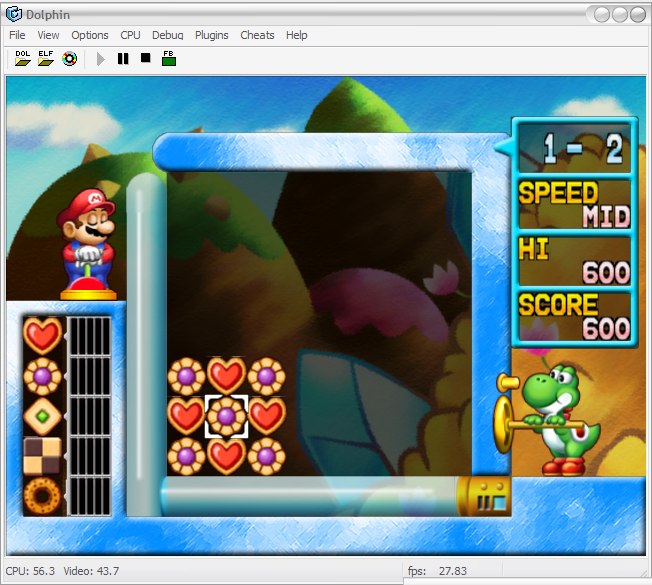Screen dimensions: 652x585
Task: Click the Open ELF file icon
Action: click(x=46, y=59)
